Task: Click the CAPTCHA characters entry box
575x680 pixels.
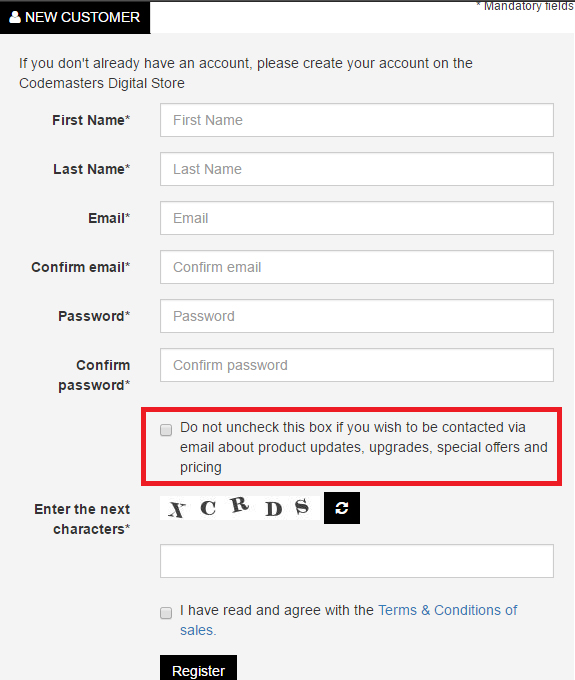Action: click(x=357, y=561)
